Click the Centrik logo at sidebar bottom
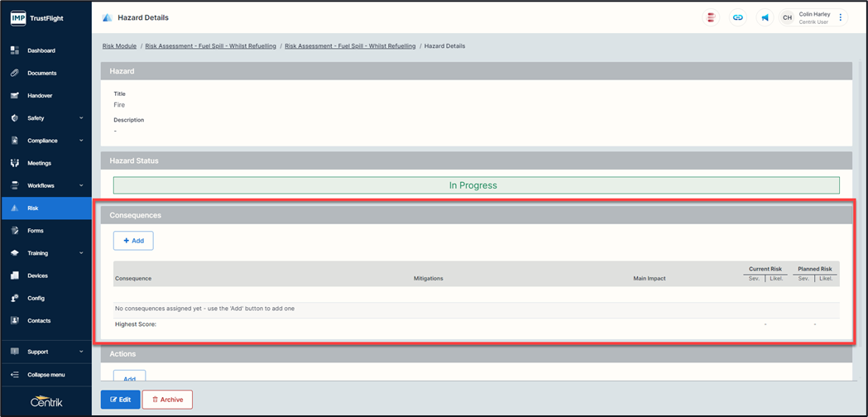Viewport: 868px width, 417px height. click(x=46, y=402)
